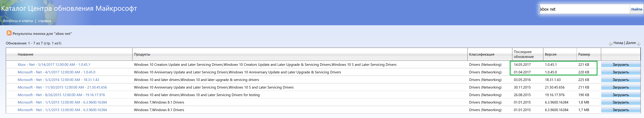644x118 pixels.
Task: Sort results by the Название column header
Action: pyautogui.click(x=25, y=54)
